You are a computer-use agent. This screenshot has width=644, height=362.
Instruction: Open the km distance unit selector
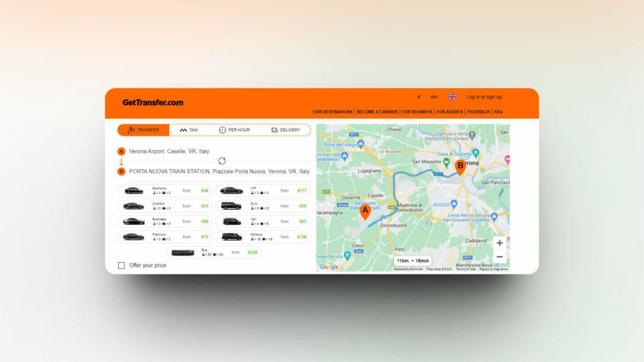click(434, 97)
